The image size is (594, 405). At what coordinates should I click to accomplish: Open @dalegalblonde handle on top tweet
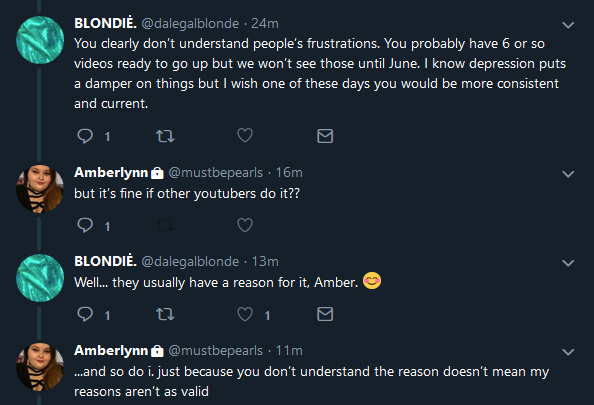pos(190,23)
